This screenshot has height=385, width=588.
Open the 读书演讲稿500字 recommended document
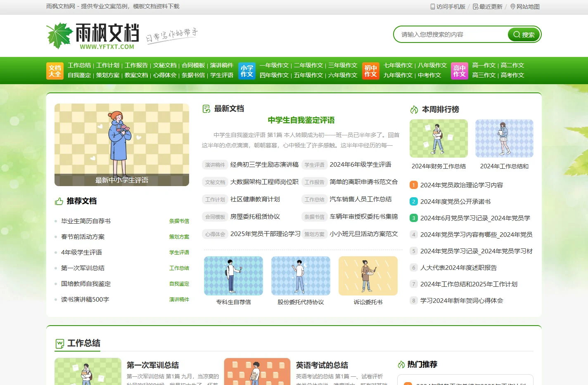click(85, 299)
